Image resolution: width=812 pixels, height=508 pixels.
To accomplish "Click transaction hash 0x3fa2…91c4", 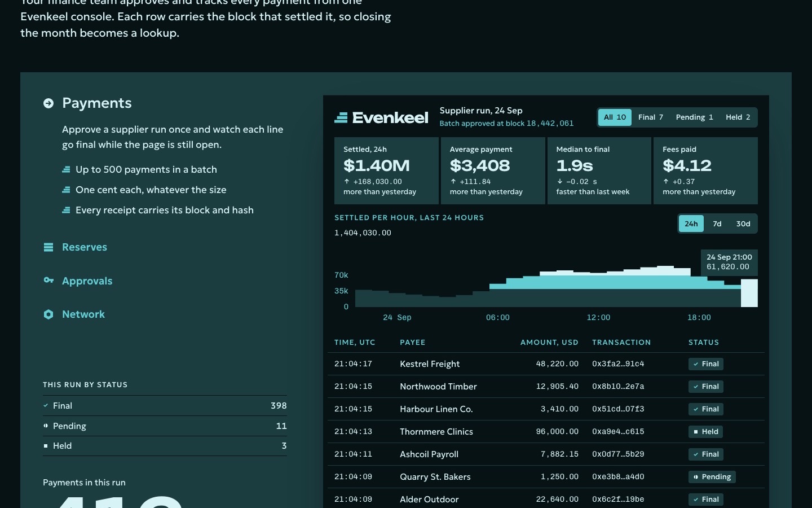I will coord(618,364).
